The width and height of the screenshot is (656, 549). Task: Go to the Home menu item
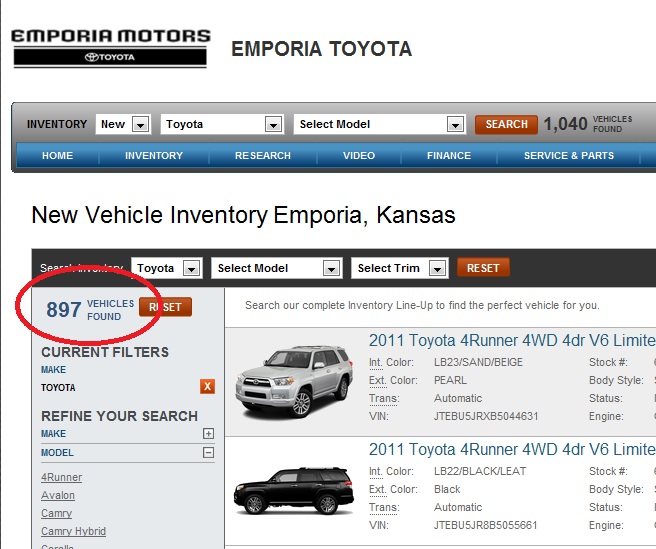click(x=57, y=156)
